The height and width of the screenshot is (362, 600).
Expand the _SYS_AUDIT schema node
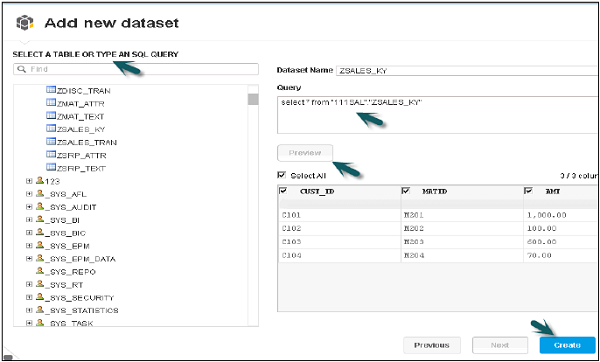coord(29,207)
